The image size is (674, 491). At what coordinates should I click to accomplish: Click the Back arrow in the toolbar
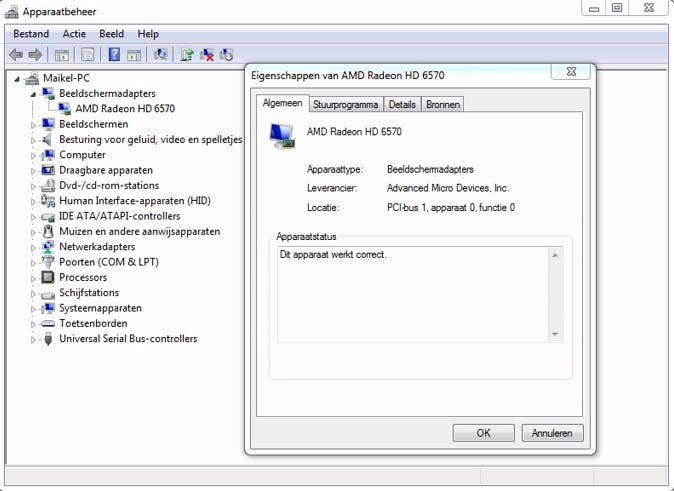(x=16, y=55)
